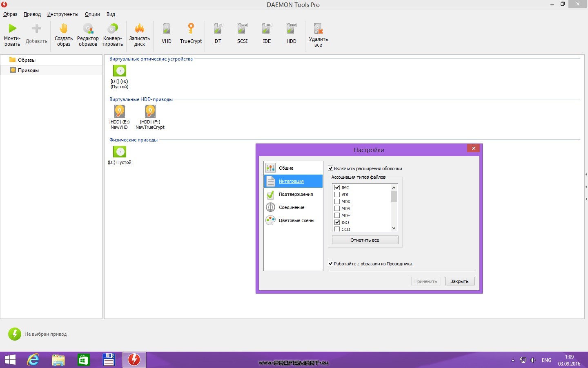
Task: Click Удалить все toolbar icon
Action: click(x=318, y=29)
